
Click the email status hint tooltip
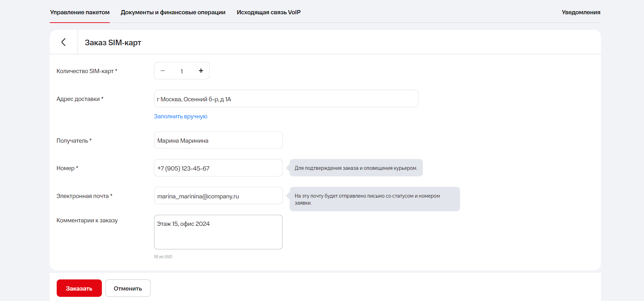375,199
